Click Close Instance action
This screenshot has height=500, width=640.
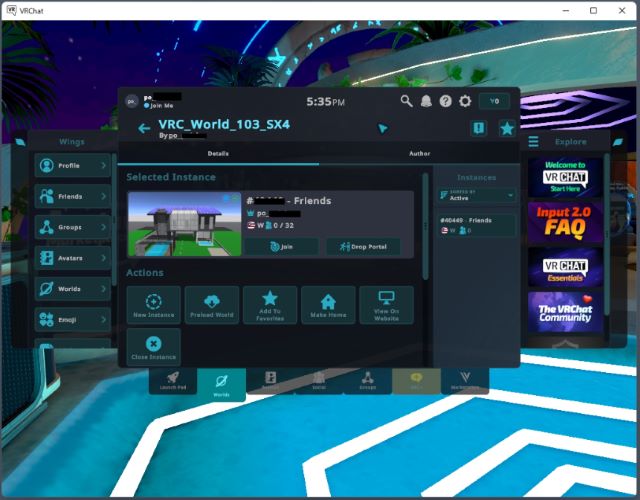153,347
